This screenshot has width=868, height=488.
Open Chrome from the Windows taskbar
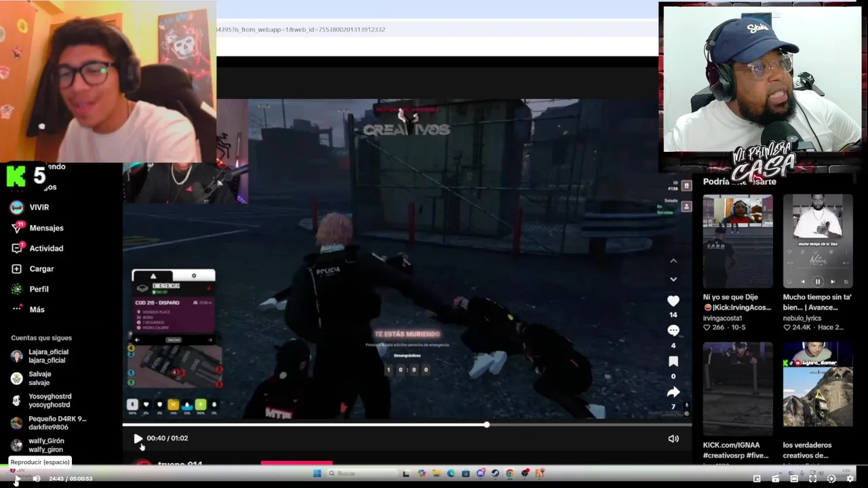(x=510, y=473)
